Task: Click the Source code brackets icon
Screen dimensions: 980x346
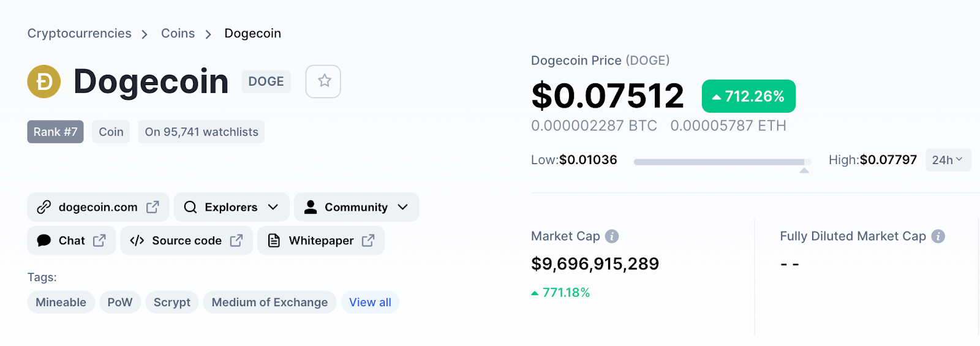Action: pyautogui.click(x=137, y=241)
